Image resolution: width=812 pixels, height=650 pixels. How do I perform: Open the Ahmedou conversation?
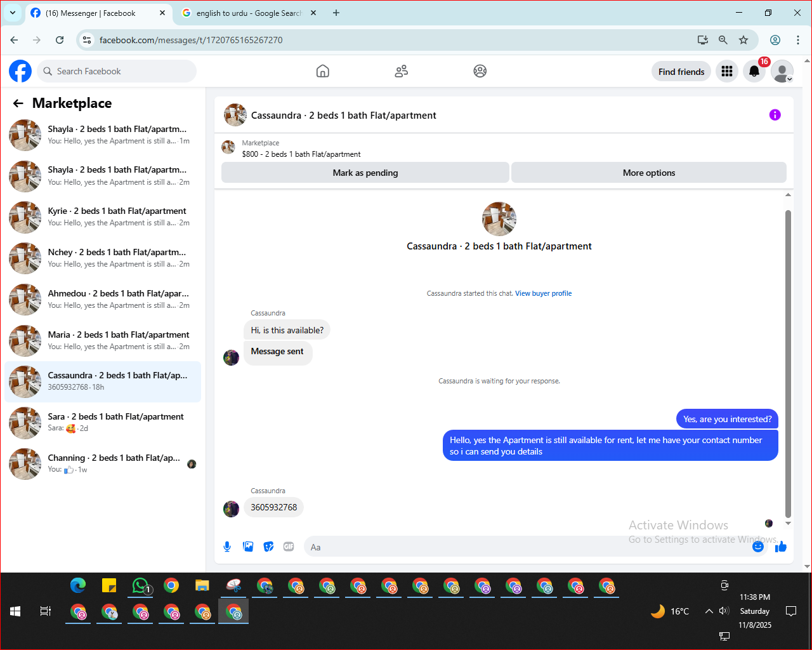tap(103, 300)
